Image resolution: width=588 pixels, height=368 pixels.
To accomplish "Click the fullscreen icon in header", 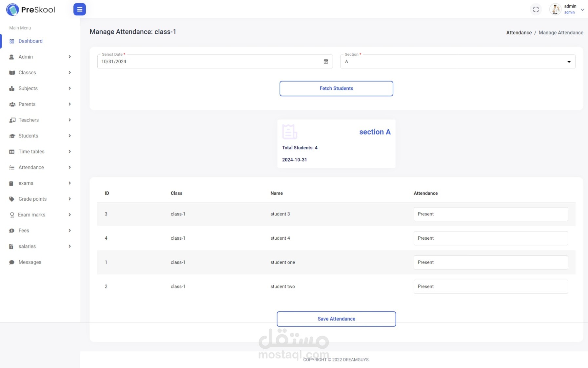I will tap(536, 9).
